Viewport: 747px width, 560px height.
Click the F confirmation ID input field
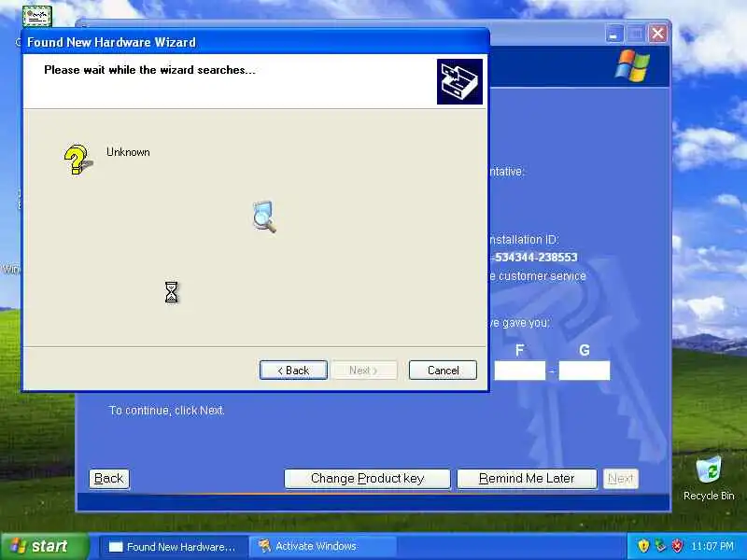520,371
